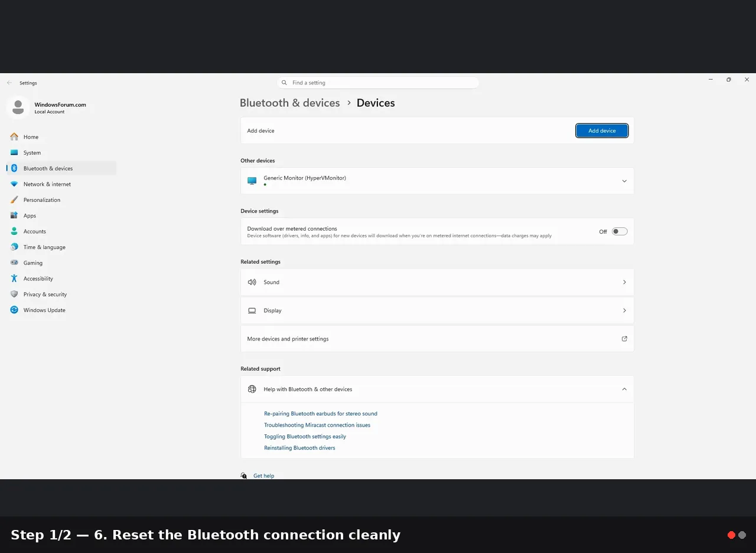Open Time & language settings
Image resolution: width=756 pixels, height=553 pixels.
(61, 247)
